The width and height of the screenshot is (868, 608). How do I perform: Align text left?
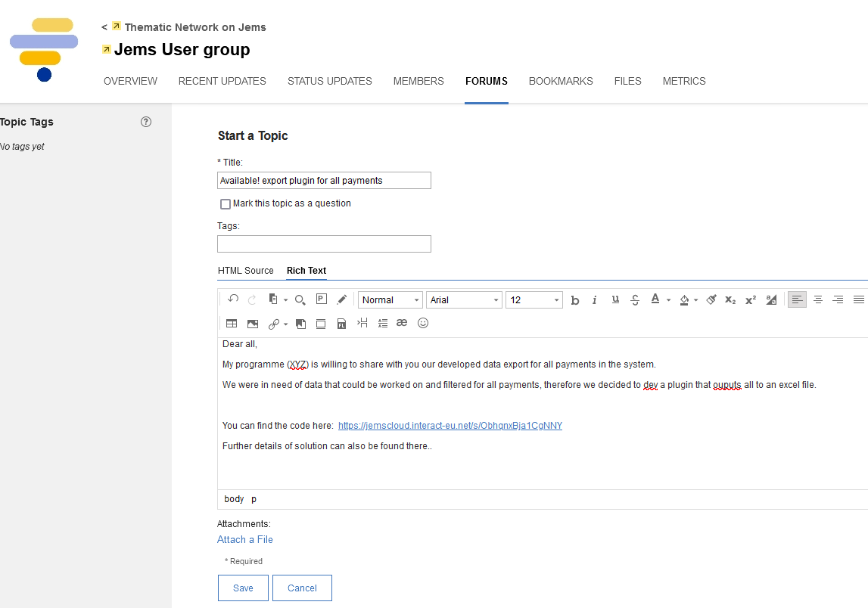pyautogui.click(x=797, y=299)
